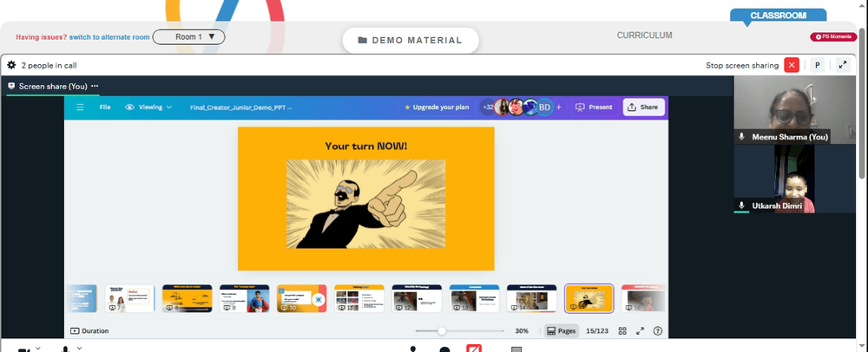Image resolution: width=868 pixels, height=352 pixels.
Task: Expand the microphone options chevron
Action: [79, 349]
